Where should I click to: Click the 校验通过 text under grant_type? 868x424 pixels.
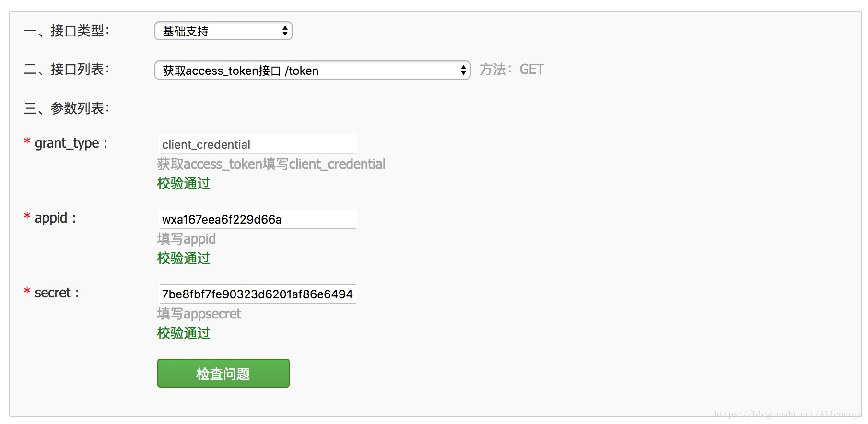184,183
